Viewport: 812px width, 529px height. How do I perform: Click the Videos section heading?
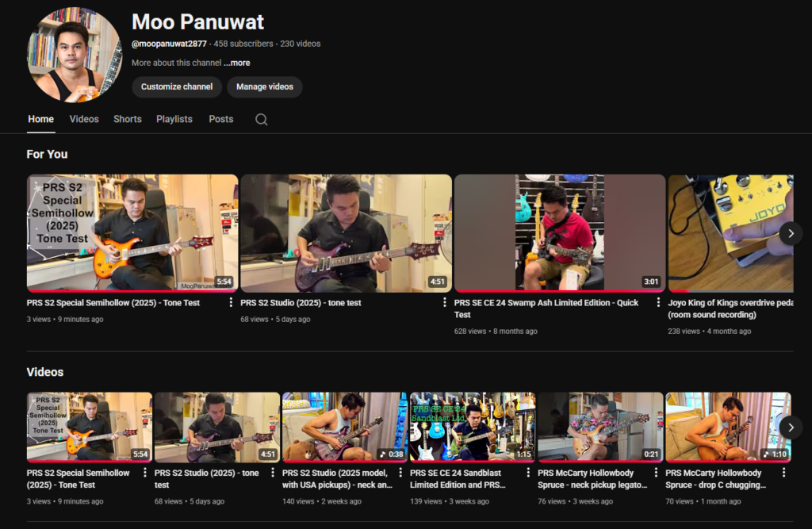pyautogui.click(x=45, y=372)
